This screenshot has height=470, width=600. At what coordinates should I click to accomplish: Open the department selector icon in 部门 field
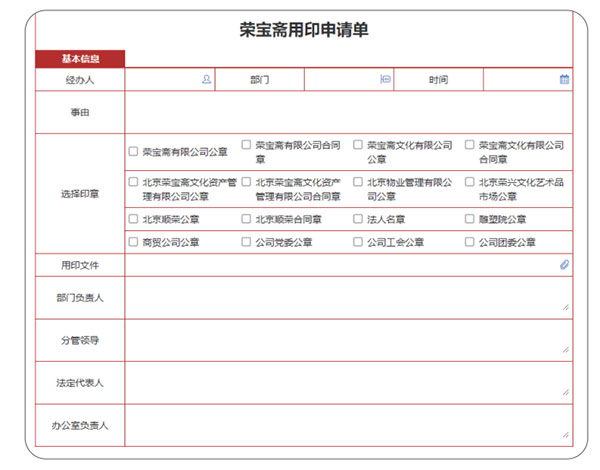[385, 79]
